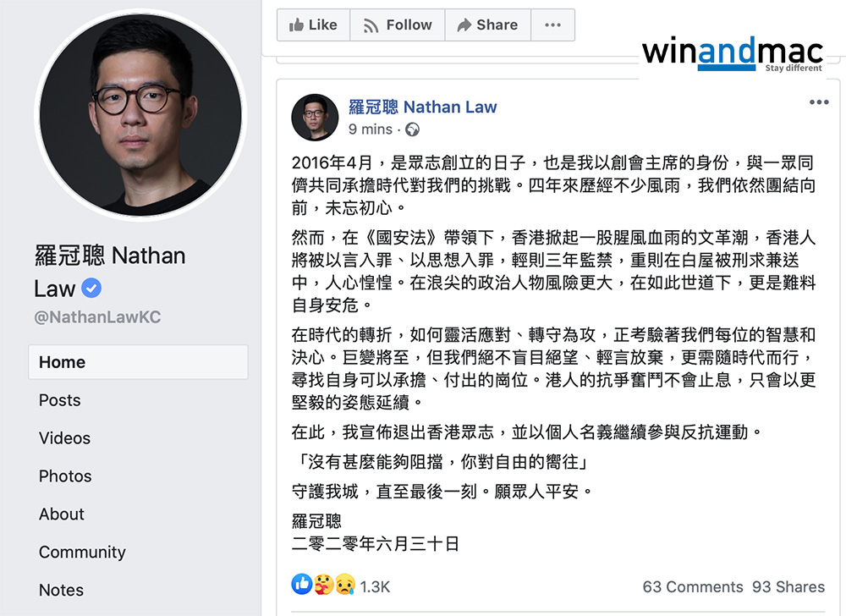
Task: Click the 93 Shares link
Action: tap(788, 587)
